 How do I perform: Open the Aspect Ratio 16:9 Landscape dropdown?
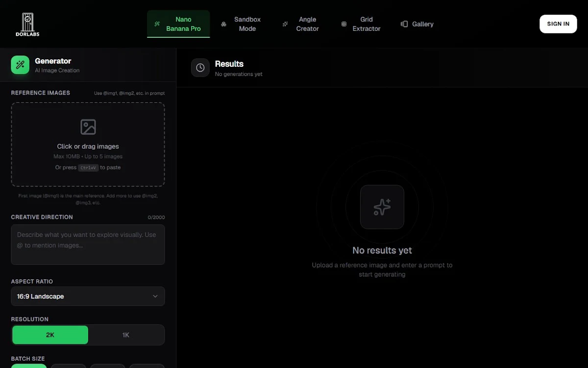88,296
